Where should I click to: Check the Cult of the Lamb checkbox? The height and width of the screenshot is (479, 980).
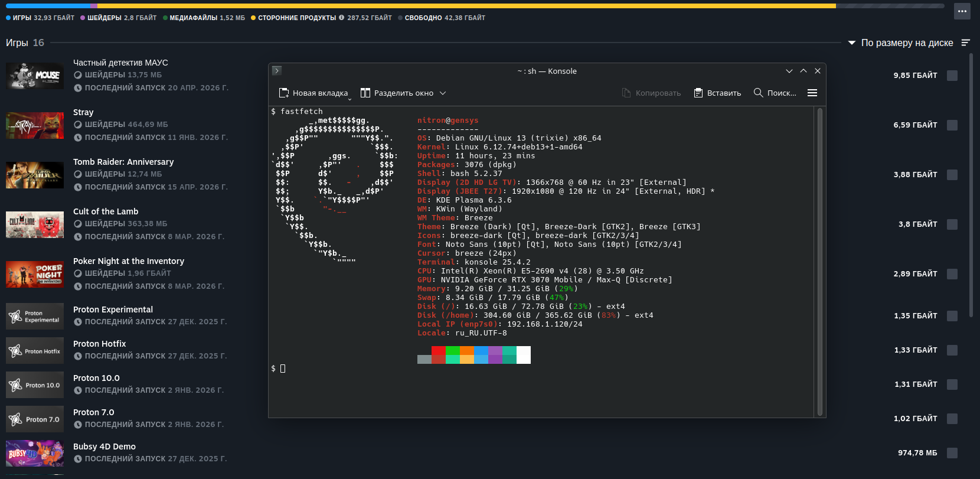[x=952, y=224]
